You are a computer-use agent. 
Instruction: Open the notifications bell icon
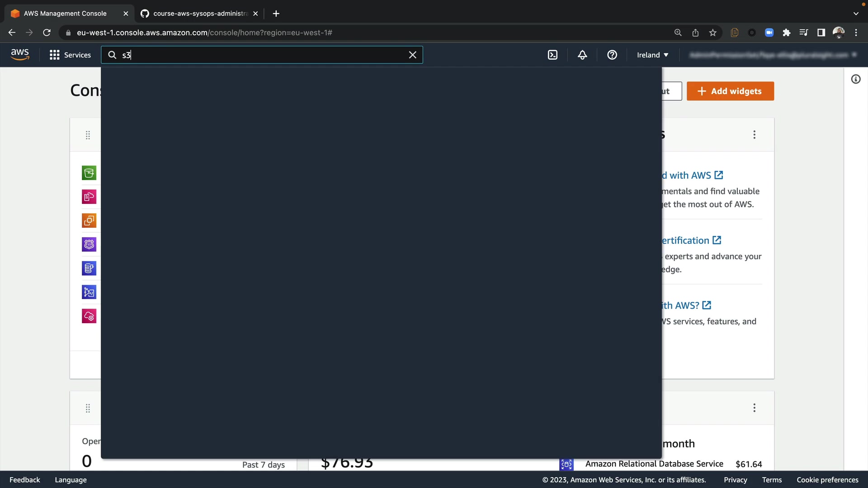pyautogui.click(x=582, y=55)
